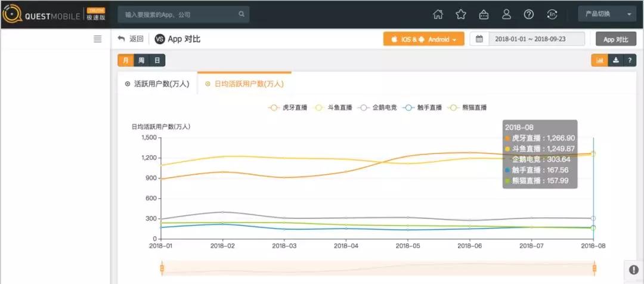Click the exclamation feedback icon
Viewport: 644px width, 284px height.
point(634,270)
